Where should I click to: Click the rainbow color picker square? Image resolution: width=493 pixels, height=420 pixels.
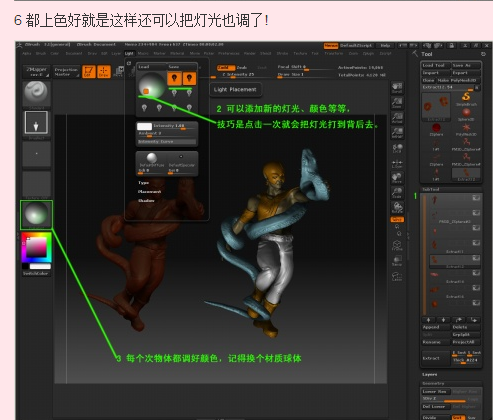pos(37,248)
